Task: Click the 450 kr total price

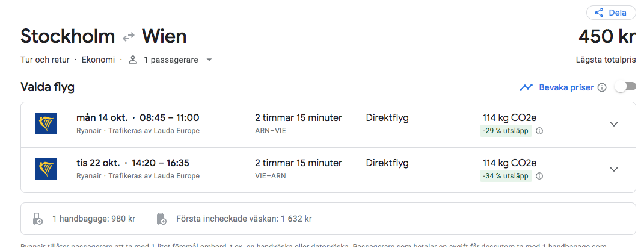Action: [607, 37]
